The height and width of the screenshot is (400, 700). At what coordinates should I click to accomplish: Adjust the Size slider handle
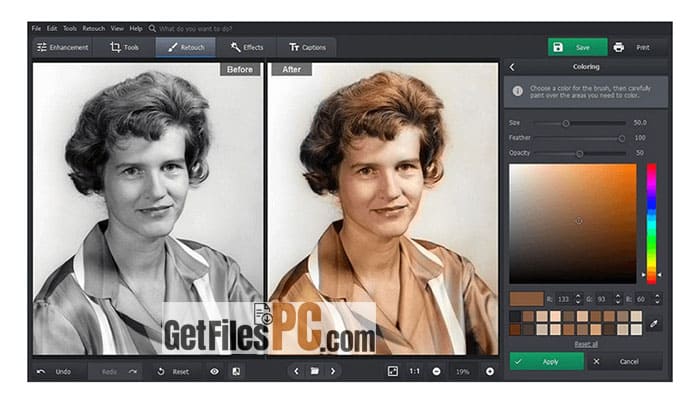coord(566,123)
